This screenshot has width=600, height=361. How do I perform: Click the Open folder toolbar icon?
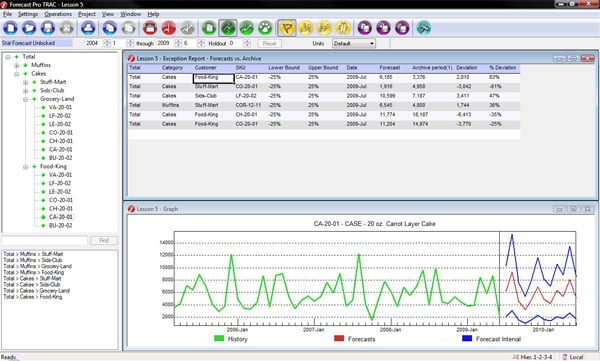click(29, 28)
